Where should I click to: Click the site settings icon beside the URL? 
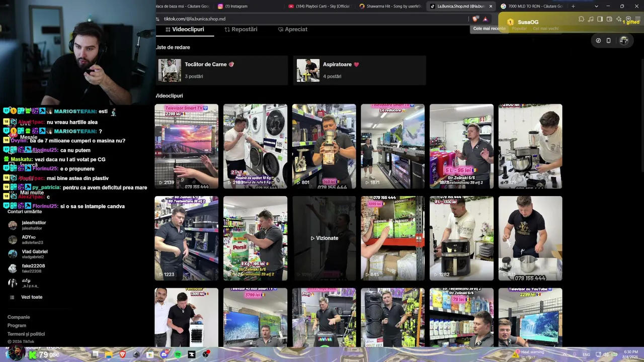(158, 19)
